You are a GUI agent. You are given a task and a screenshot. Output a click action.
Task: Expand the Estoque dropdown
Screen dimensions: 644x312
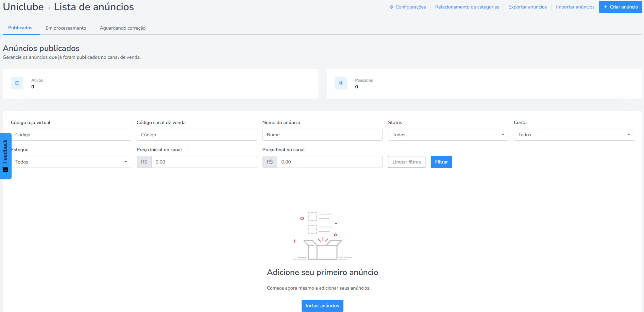click(x=71, y=162)
